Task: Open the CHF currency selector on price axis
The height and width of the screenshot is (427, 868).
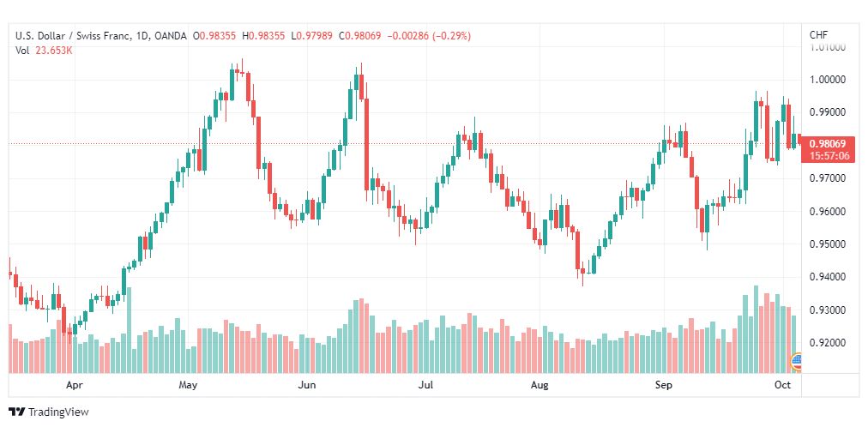Action: pyautogui.click(x=819, y=35)
